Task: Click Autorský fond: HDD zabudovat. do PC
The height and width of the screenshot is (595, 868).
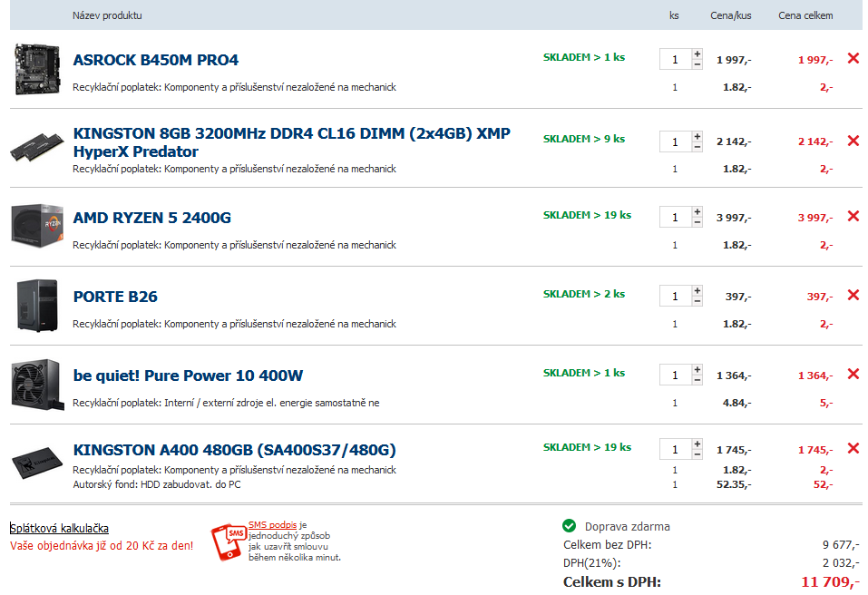Action: (157, 484)
